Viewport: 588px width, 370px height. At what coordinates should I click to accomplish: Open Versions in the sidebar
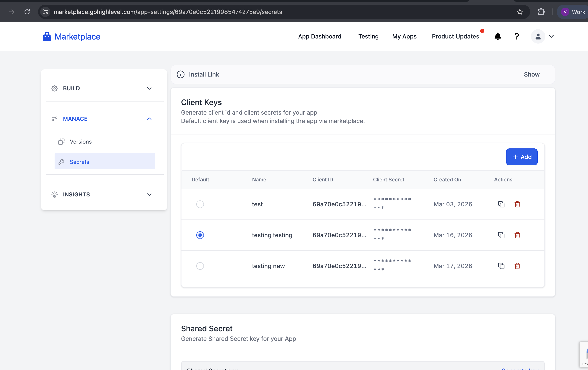pyautogui.click(x=81, y=142)
